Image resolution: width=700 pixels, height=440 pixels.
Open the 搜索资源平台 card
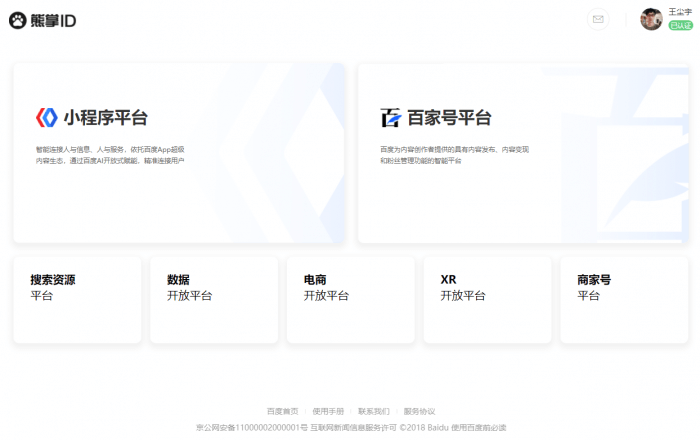77,300
